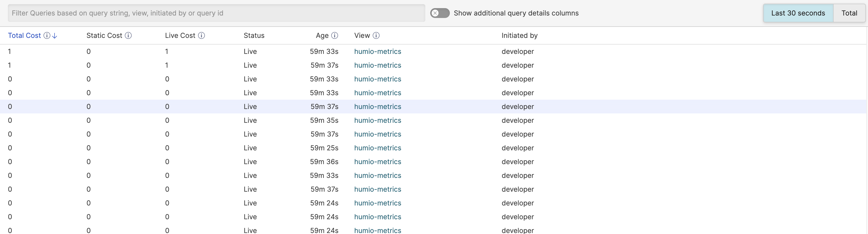Open the humio-metrics link in the bottom row
Screen dimensions: 868x234
point(377,230)
